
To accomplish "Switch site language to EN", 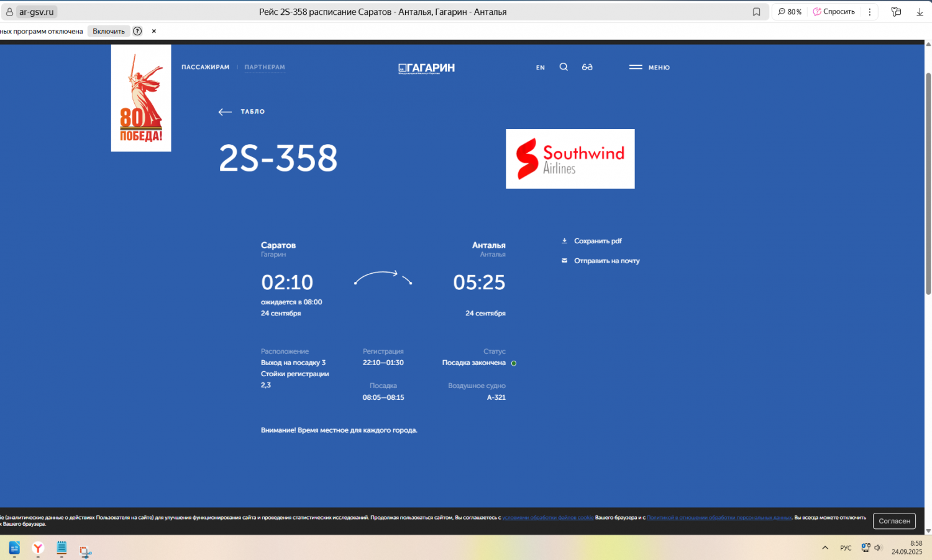I will click(x=541, y=68).
